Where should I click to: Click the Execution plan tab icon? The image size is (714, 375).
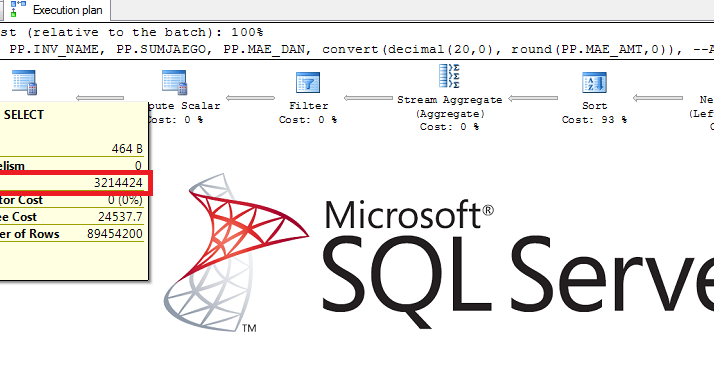pyautogui.click(x=18, y=9)
